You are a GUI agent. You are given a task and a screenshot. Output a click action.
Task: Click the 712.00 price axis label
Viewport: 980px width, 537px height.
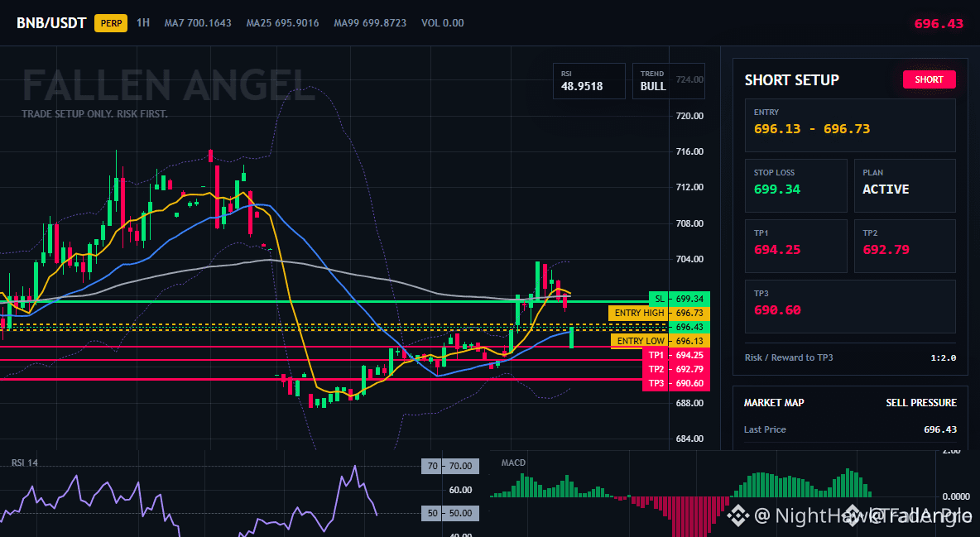(689, 187)
